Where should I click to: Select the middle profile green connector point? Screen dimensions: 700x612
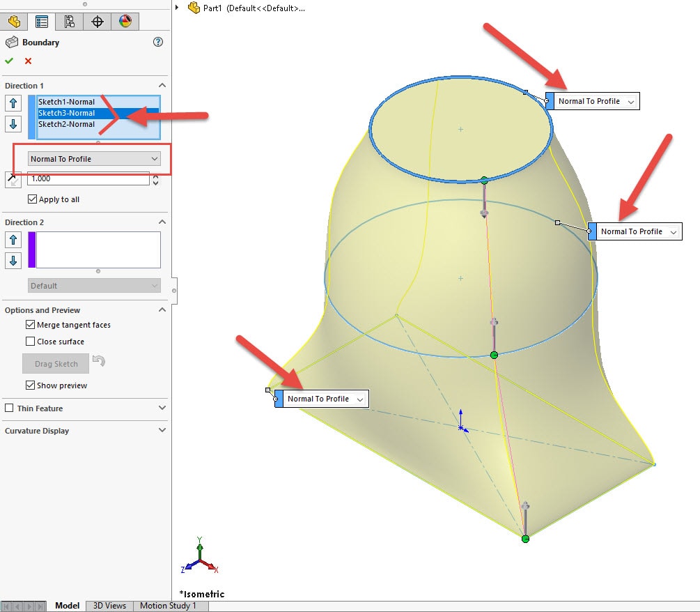coord(494,355)
